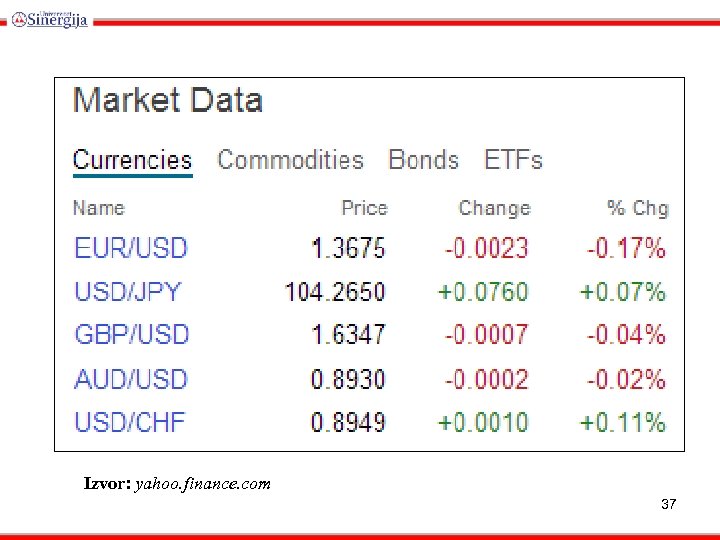Click the % Chg column header
Image resolution: width=720 pixels, height=540 pixels.
[x=637, y=208]
